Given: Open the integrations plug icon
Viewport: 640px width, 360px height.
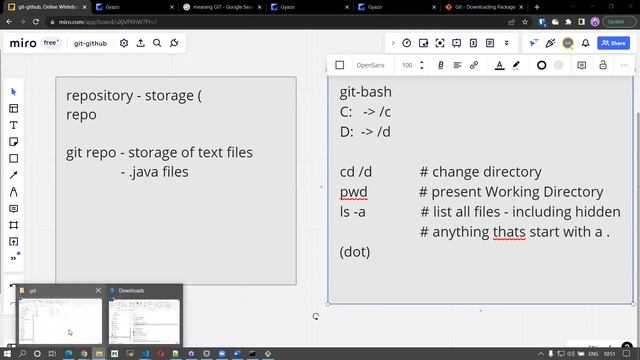Looking at the screenshot, I should click(x=174, y=43).
